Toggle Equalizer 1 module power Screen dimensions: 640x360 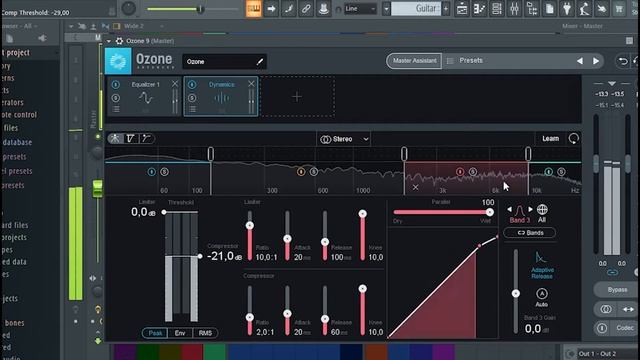click(116, 84)
